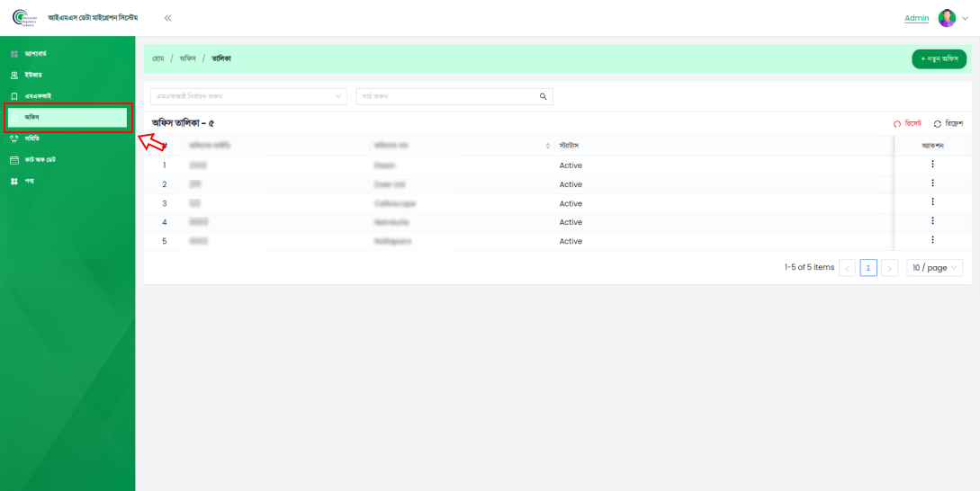Screen dimensions: 980x491
Task: Click the Admin username link
Action: coord(916,18)
